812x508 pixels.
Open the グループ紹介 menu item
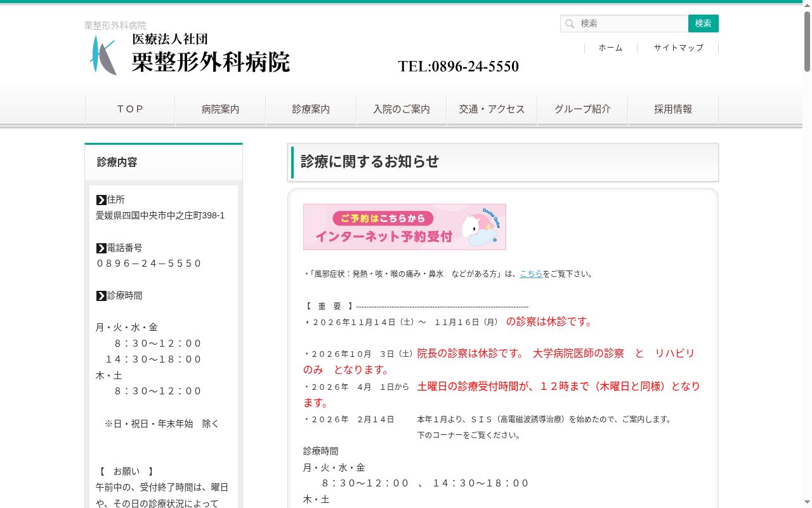[x=582, y=109]
